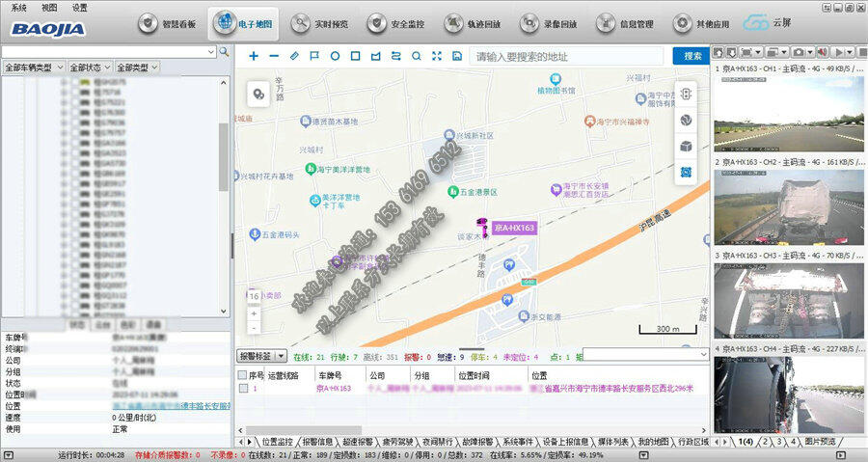The height and width of the screenshot is (462, 868).
Task: Open the map layer pin button
Action: click(x=258, y=94)
